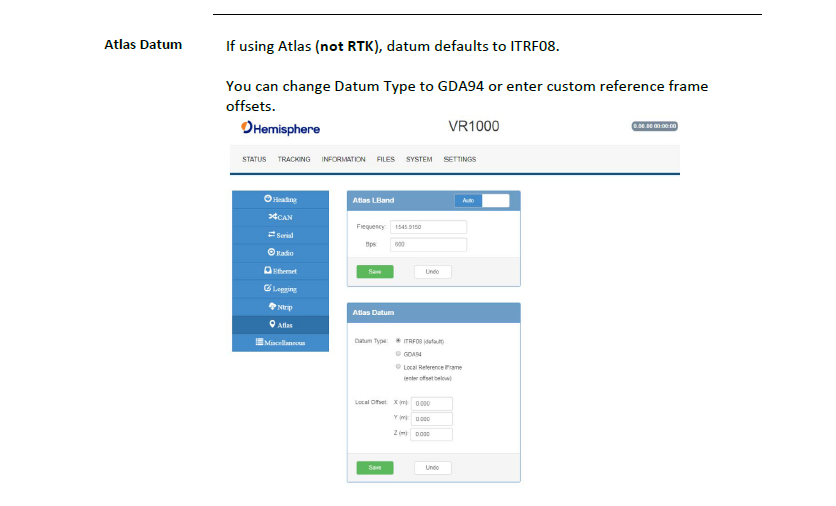Image resolution: width=836 pixels, height=506 pixels.
Task: Click the Miscellaneous sidebar item
Action: tap(280, 343)
